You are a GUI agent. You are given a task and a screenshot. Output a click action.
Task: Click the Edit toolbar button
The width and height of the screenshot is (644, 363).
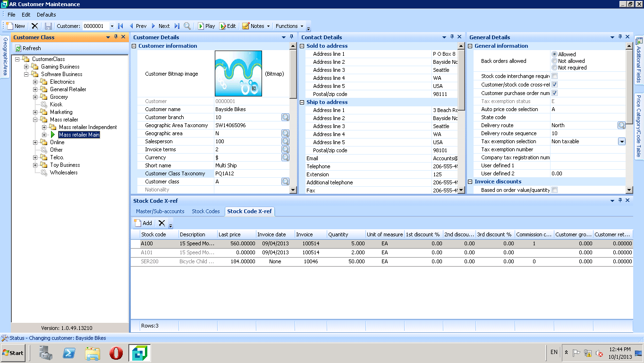pyautogui.click(x=228, y=26)
